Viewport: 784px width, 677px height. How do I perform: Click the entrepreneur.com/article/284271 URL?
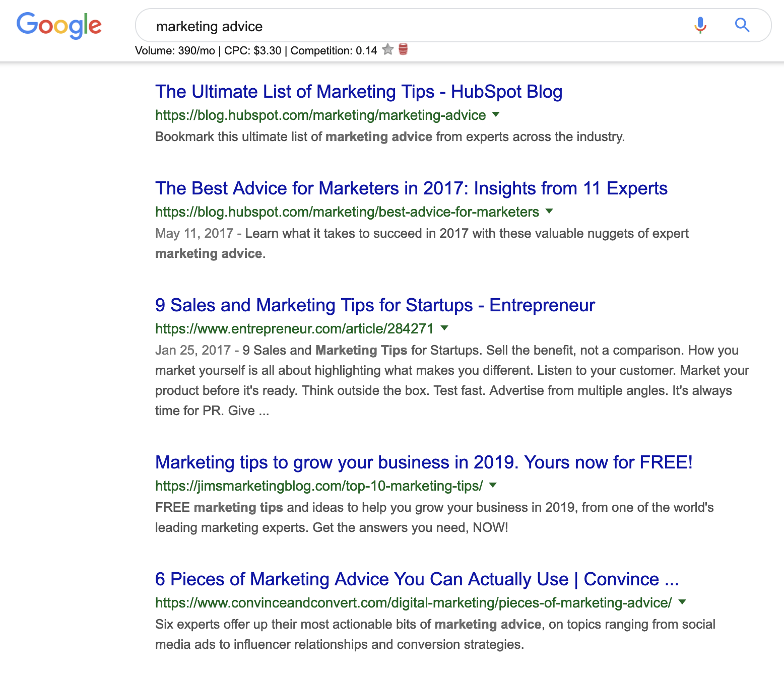[x=294, y=329]
